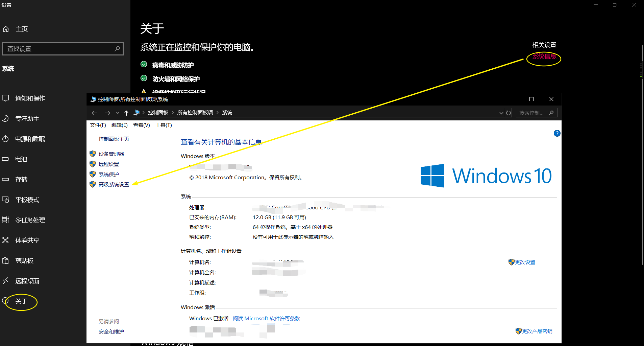644x346 pixels.
Task: Open 查看(V) menu
Action: click(x=142, y=125)
